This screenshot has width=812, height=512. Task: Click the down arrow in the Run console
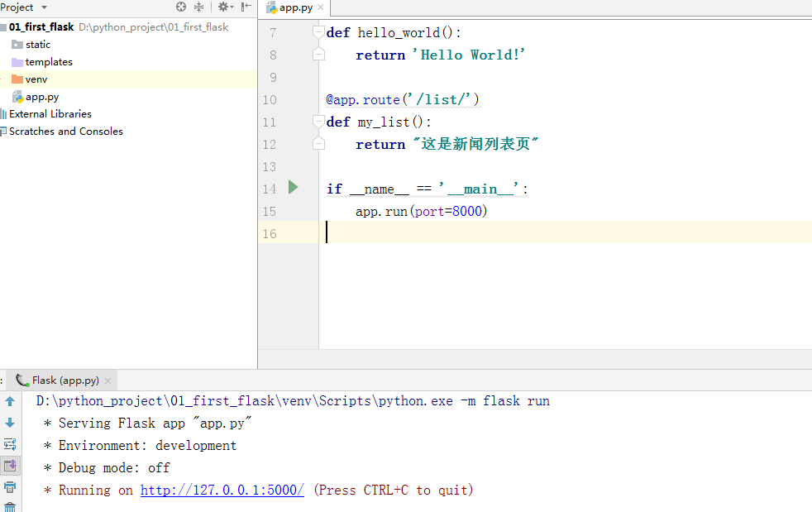point(10,423)
